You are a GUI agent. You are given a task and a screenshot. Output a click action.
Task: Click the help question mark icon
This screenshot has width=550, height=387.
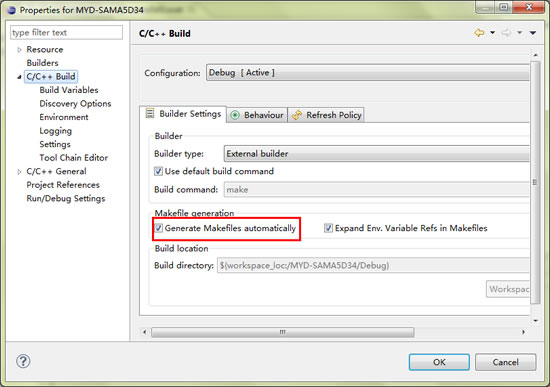23,361
